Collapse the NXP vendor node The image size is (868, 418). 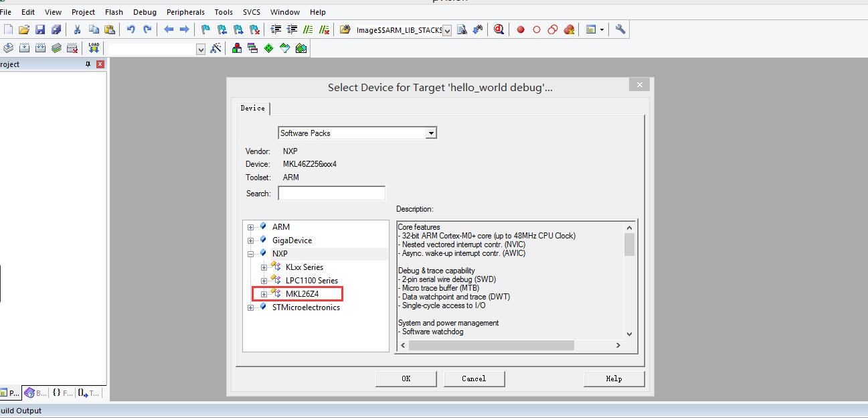250,254
